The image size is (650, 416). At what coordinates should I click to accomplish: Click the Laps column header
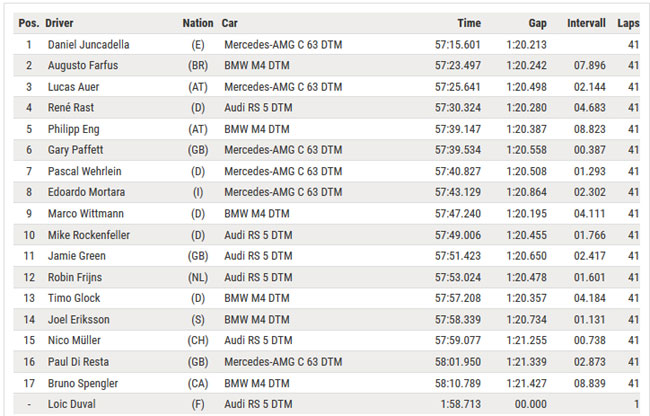pos(628,23)
